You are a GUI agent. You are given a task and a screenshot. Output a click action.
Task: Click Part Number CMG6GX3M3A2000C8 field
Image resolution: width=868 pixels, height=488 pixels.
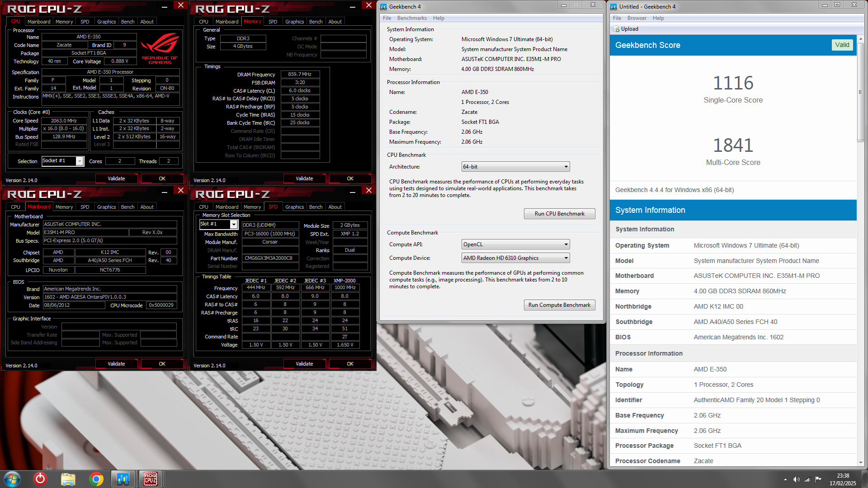pos(270,258)
